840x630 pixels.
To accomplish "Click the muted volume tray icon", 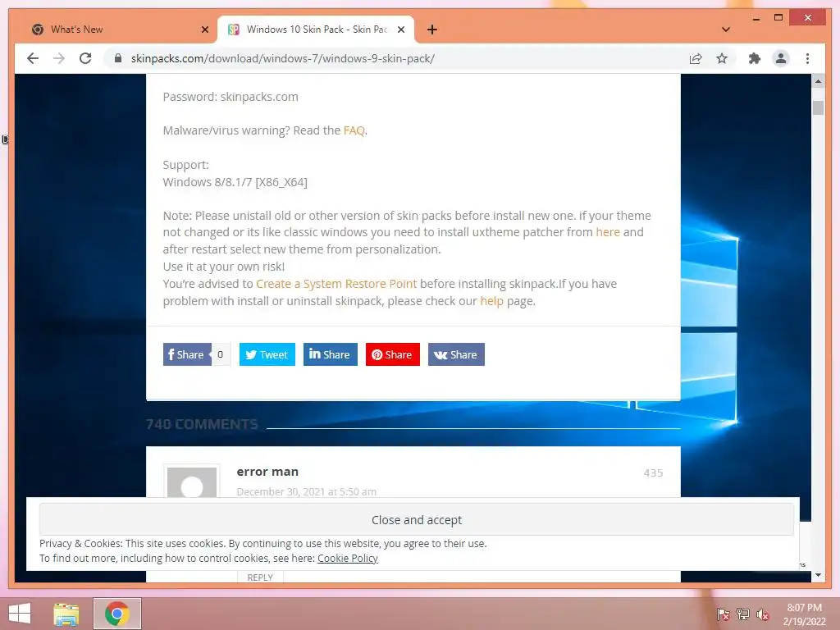I will pos(763,614).
